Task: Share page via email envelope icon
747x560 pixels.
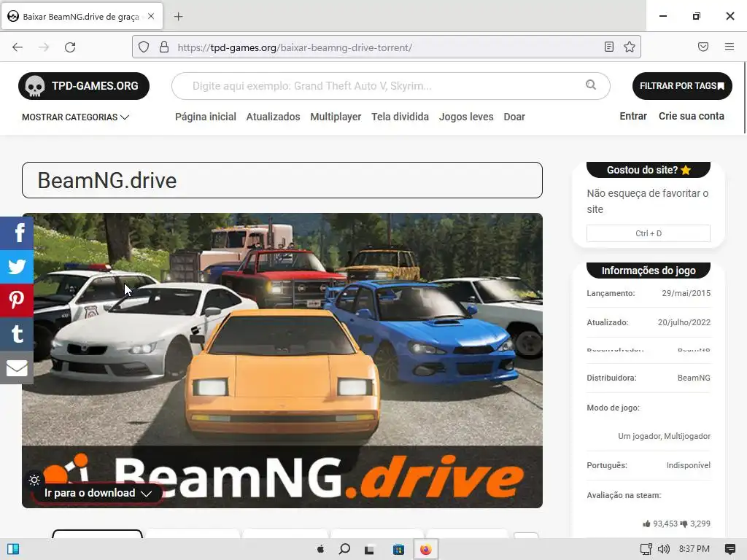Action: [17, 367]
